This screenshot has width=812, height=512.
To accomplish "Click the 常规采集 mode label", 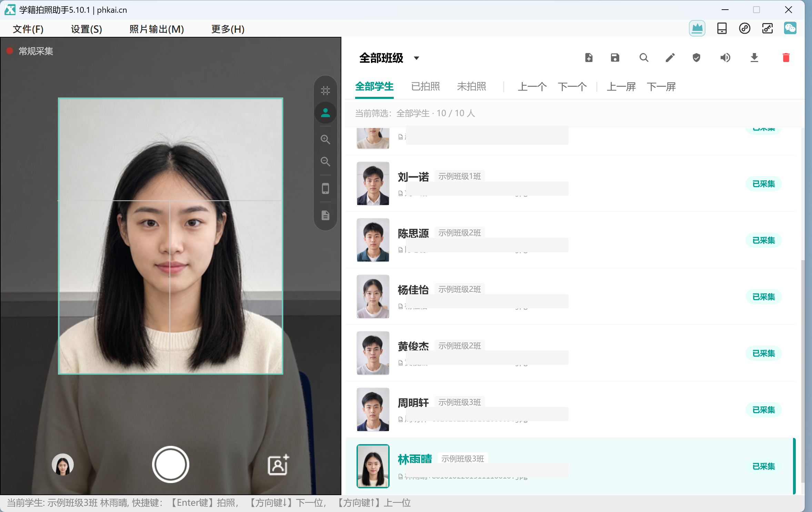I will [x=36, y=51].
